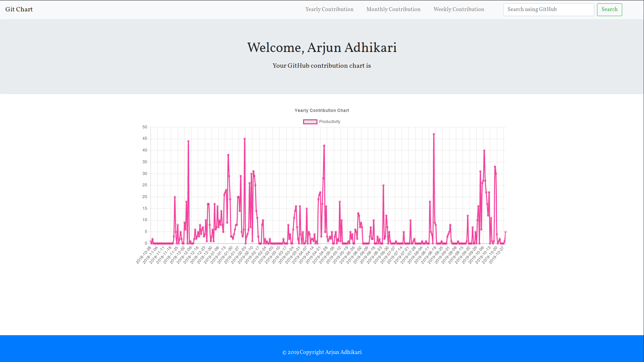Click the Yearly Contribution Chart title

pyautogui.click(x=322, y=111)
